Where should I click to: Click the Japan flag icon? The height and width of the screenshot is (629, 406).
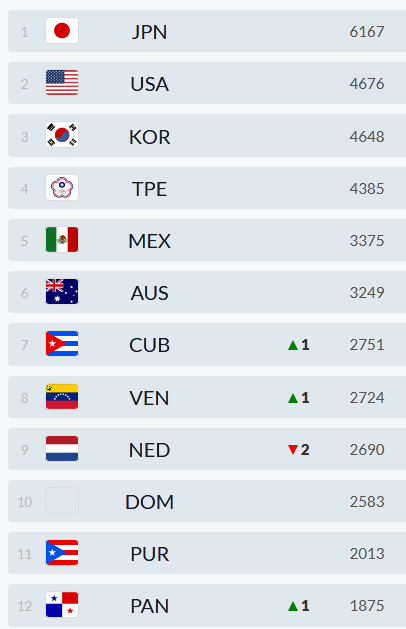tap(62, 30)
